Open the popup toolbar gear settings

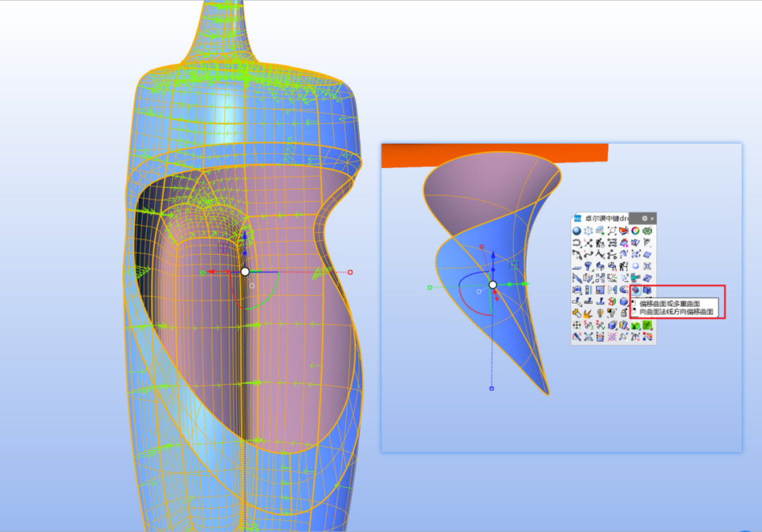pos(644,219)
